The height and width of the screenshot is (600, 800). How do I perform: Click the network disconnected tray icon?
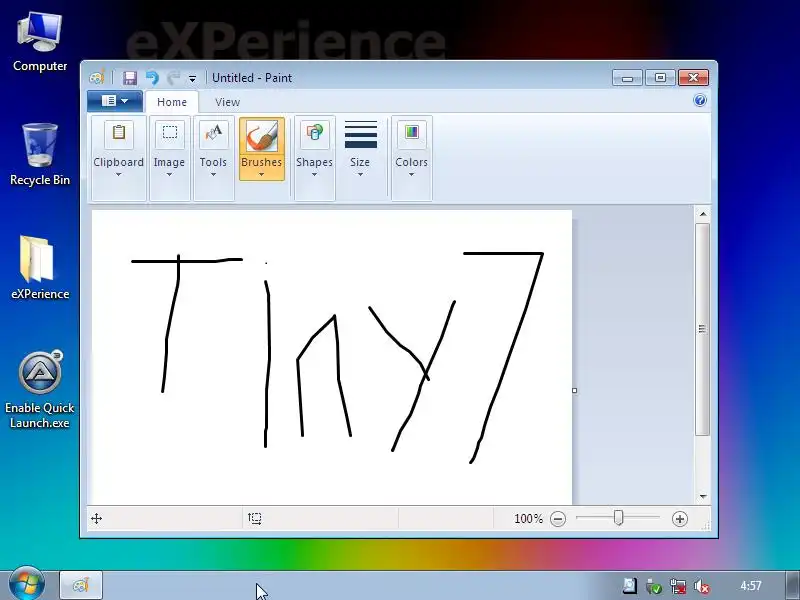tap(678, 586)
